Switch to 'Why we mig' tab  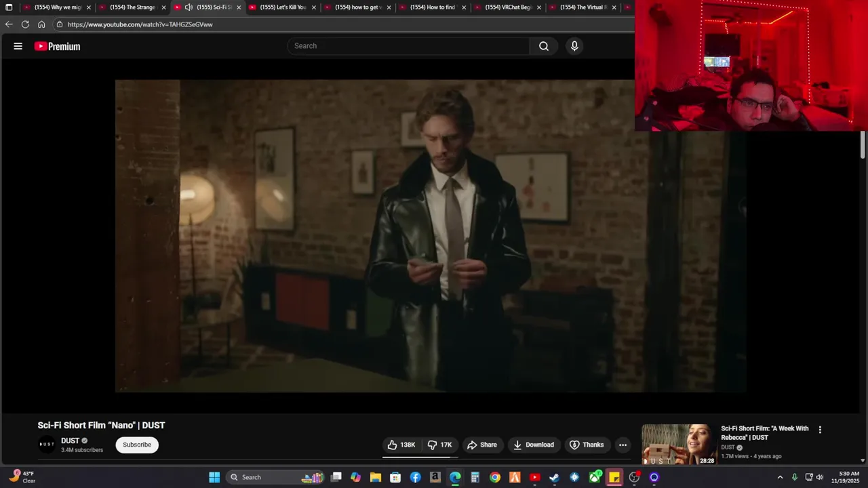[57, 7]
